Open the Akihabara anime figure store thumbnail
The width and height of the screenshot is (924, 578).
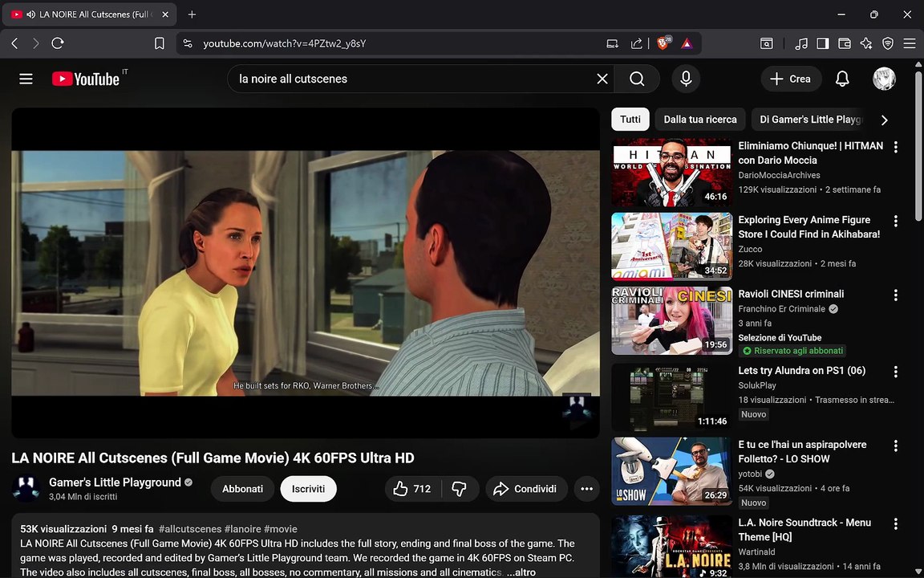[x=672, y=246]
